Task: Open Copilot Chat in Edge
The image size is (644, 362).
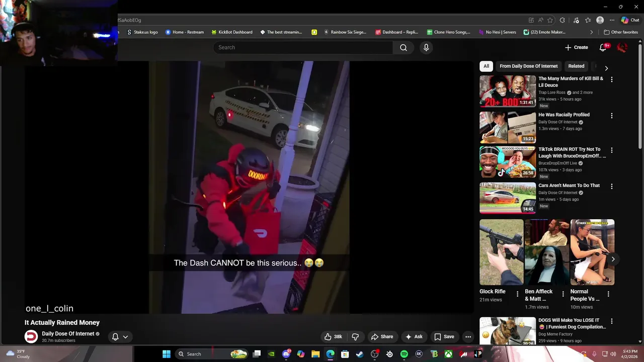Action: (x=630, y=20)
